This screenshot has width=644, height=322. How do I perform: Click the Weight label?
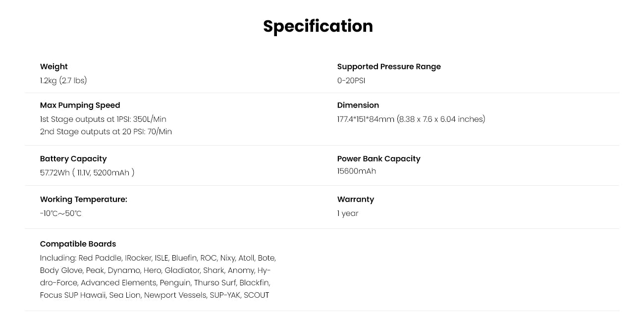(54, 66)
